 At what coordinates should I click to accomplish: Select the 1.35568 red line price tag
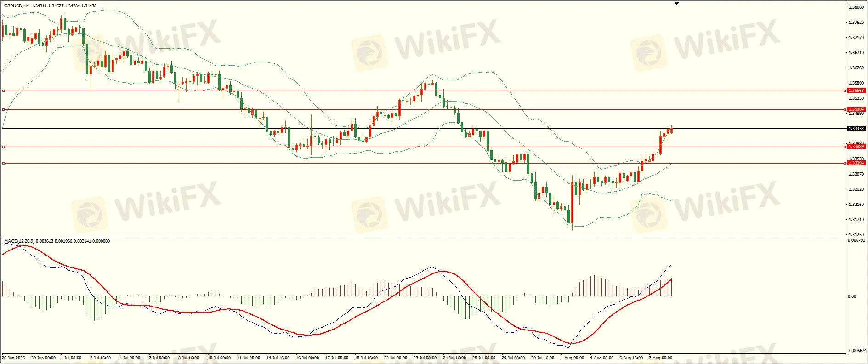pos(856,91)
